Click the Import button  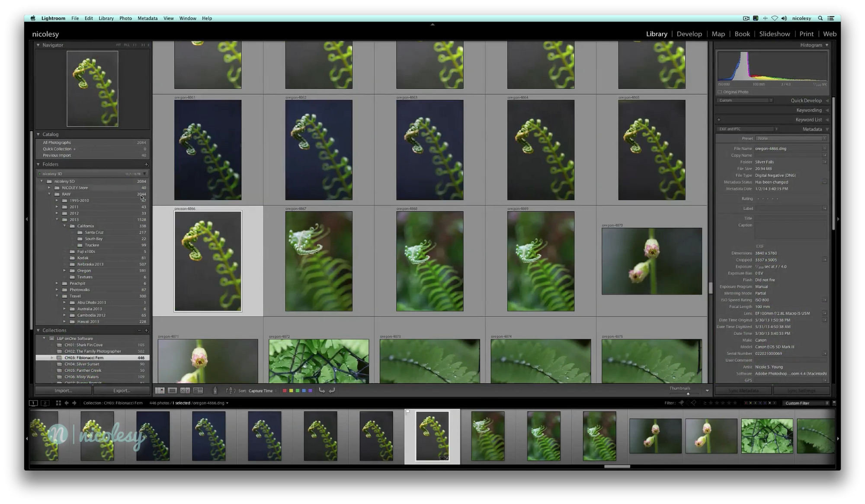[63, 390]
